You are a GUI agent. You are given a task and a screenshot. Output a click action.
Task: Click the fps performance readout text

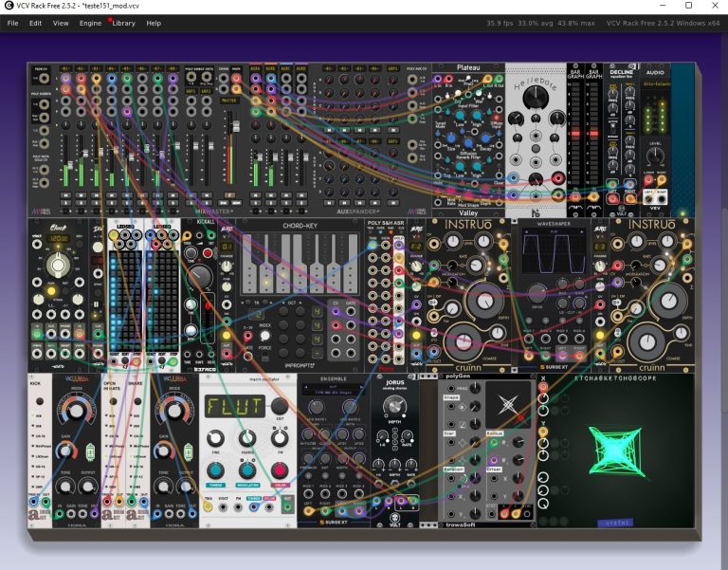(540, 23)
